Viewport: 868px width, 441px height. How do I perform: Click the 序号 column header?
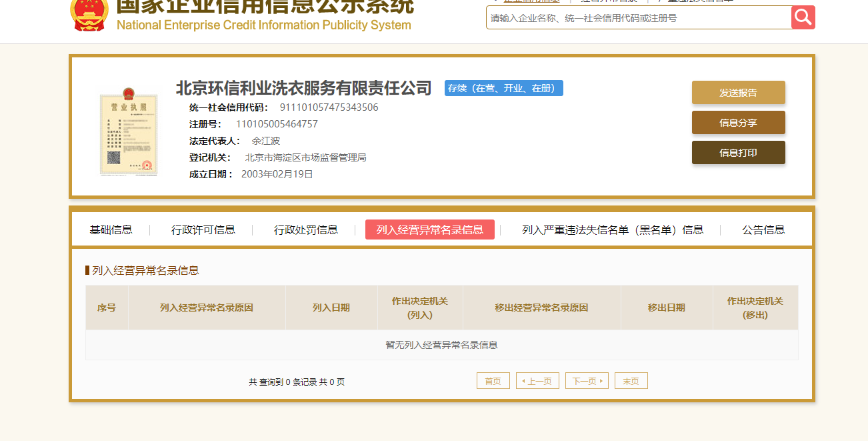pos(107,308)
